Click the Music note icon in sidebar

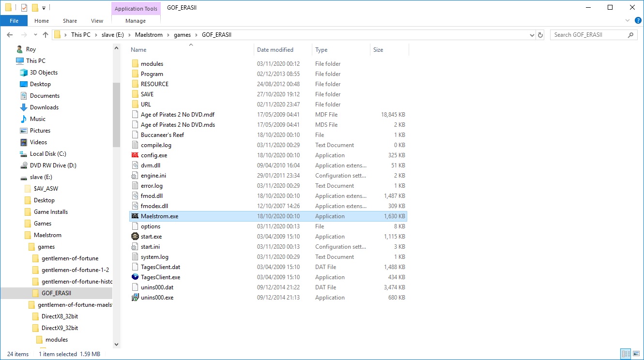(24, 119)
